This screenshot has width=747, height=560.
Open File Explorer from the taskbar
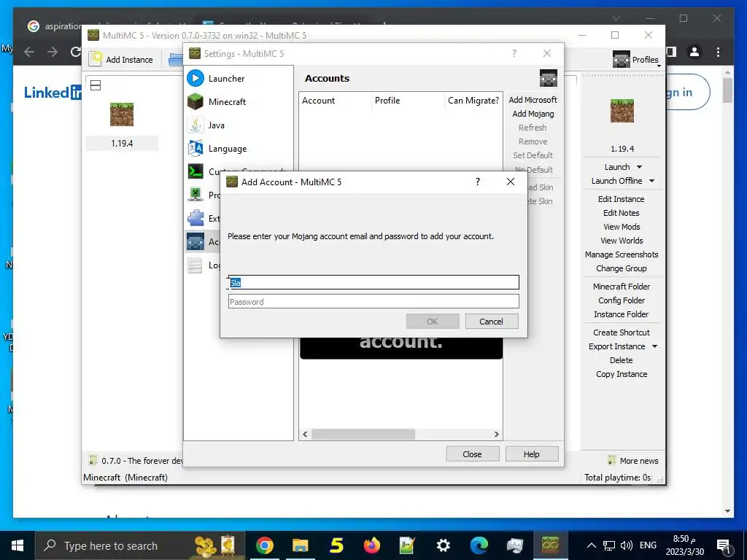click(x=300, y=545)
